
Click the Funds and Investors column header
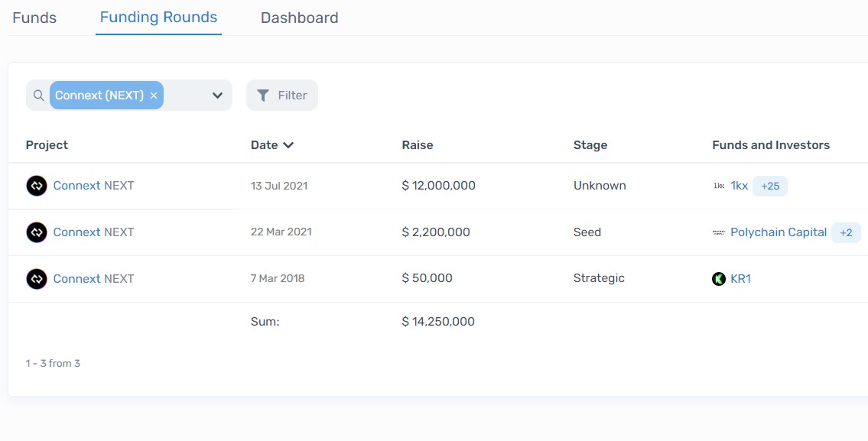pos(771,145)
